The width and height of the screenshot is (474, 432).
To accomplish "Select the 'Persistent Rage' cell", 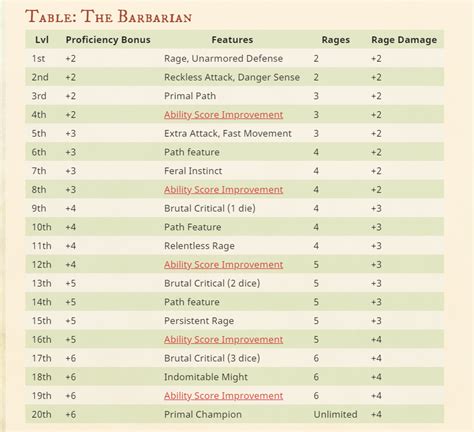I will coord(199,321).
